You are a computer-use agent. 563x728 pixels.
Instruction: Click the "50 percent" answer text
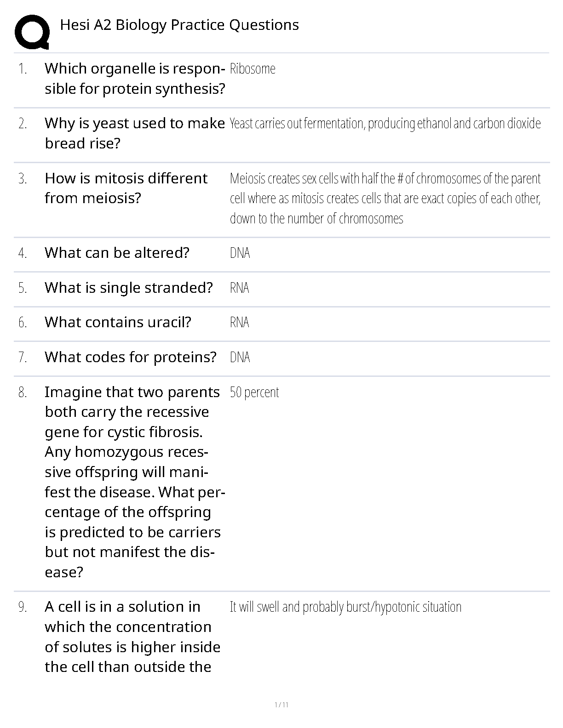pyautogui.click(x=254, y=392)
